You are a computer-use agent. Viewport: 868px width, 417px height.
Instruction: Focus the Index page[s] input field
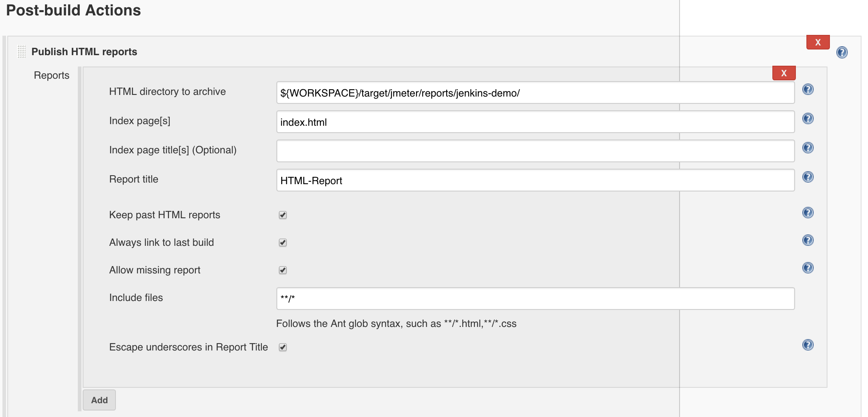tap(535, 122)
